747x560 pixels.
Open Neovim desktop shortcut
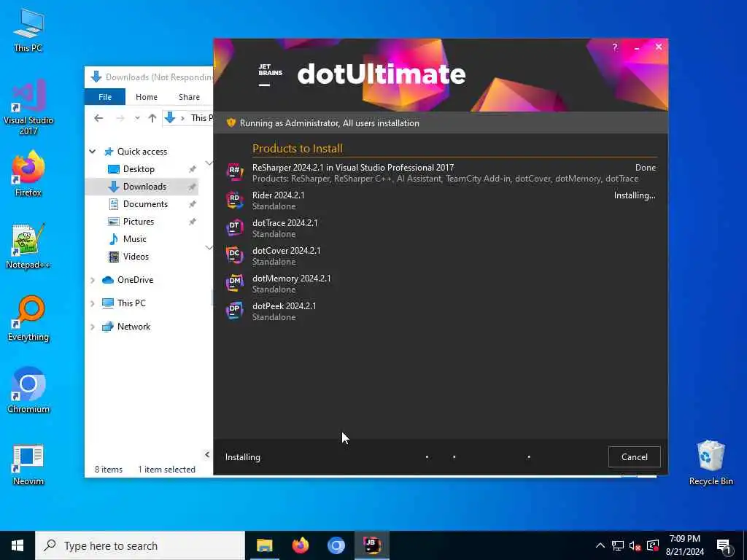point(28,464)
